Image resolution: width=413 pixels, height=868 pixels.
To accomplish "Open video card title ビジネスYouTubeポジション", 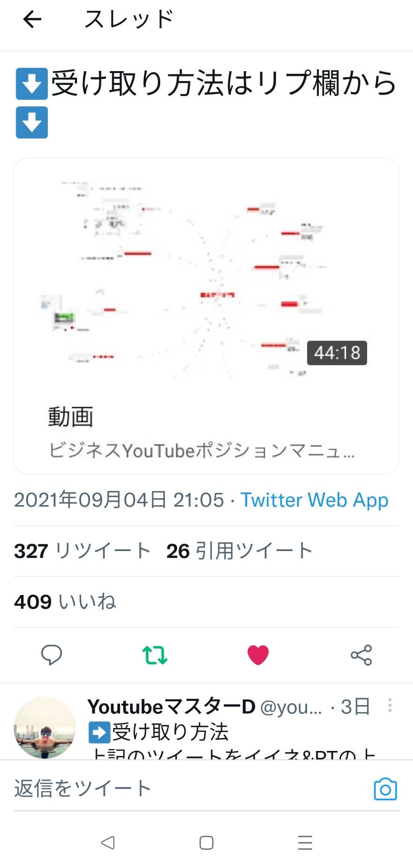I will 201,451.
